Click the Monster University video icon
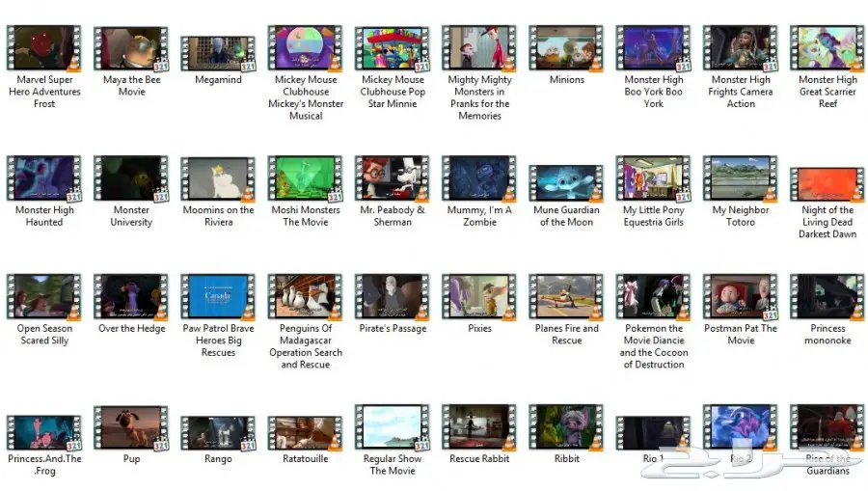 [131, 178]
